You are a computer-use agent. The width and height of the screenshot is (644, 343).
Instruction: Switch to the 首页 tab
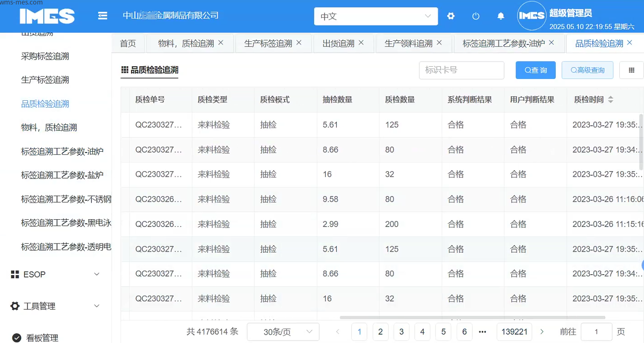(x=128, y=43)
